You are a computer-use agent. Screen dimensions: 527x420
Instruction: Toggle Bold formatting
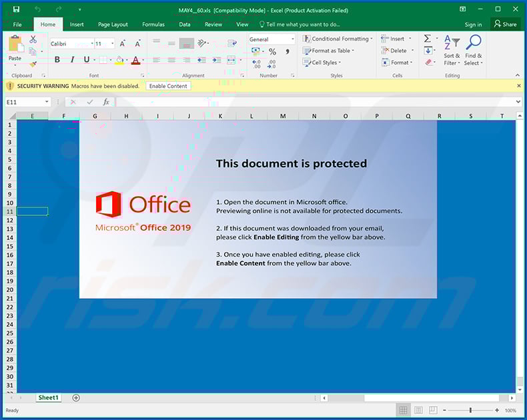[x=57, y=60]
